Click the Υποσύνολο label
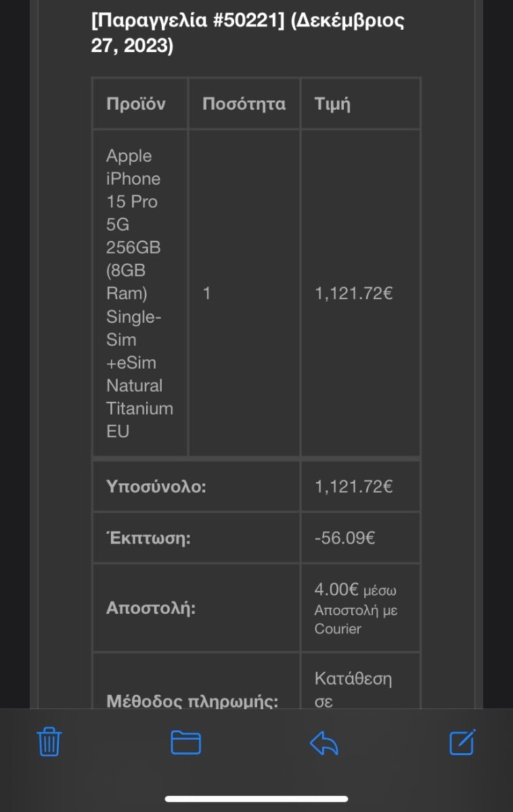The height and width of the screenshot is (812, 513). coord(156,487)
